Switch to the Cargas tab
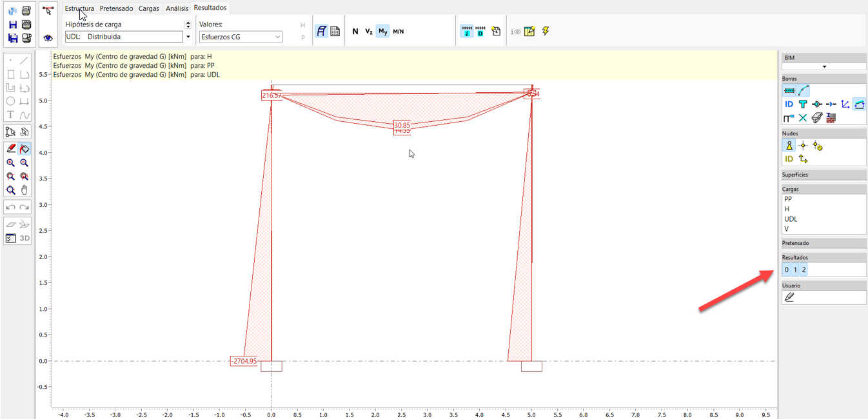Image resolution: width=868 pixels, height=419 pixels. (x=148, y=8)
